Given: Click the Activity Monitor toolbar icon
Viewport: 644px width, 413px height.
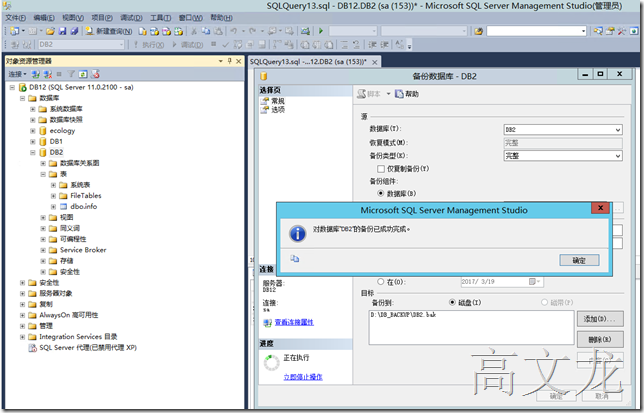Looking at the screenshot, I should (305, 31).
